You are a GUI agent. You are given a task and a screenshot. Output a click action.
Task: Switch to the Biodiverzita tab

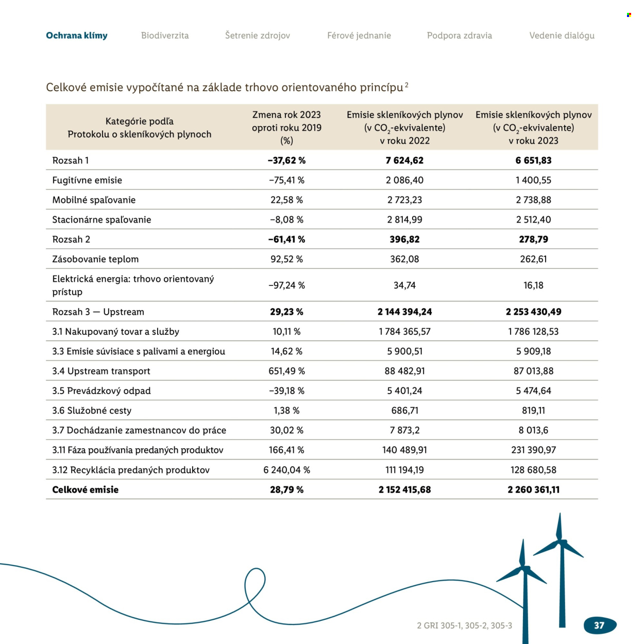tap(165, 36)
